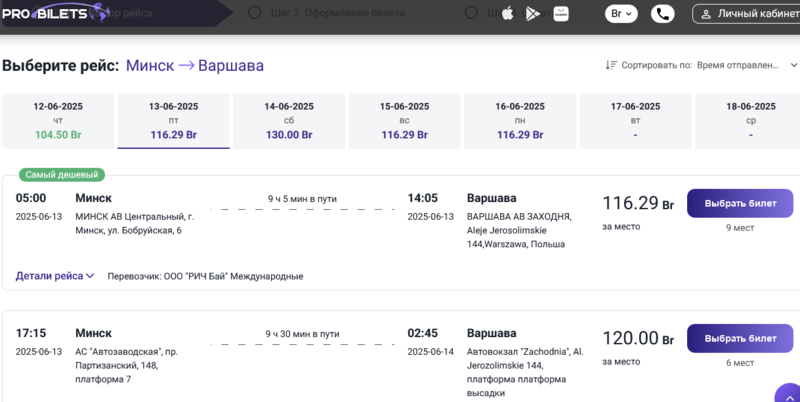Click Выбрать билет for the 120.00 Br trip
800x402 pixels.
(740, 338)
